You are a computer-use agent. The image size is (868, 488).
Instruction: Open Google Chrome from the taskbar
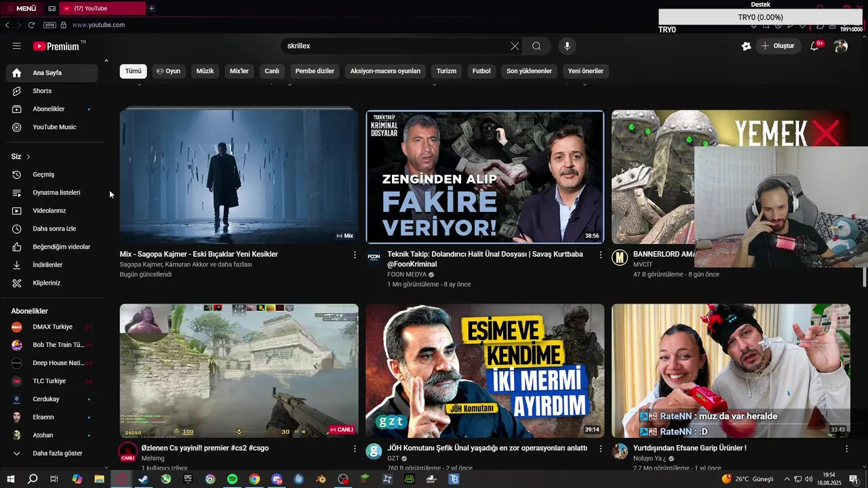pyautogui.click(x=254, y=479)
